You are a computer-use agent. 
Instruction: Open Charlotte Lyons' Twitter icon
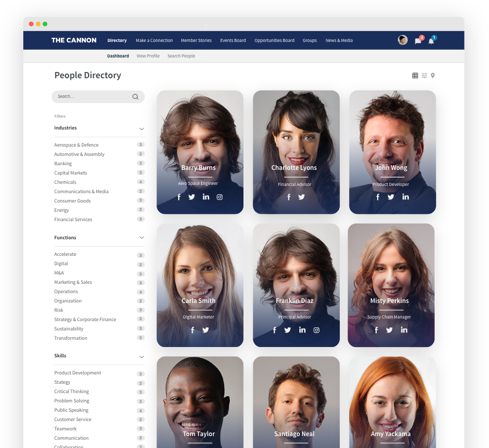tap(301, 197)
